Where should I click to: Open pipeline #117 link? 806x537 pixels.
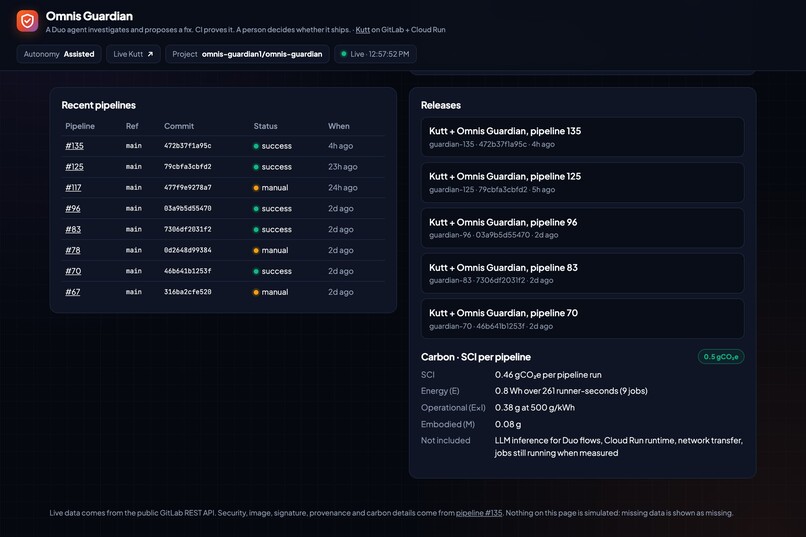[x=73, y=188]
